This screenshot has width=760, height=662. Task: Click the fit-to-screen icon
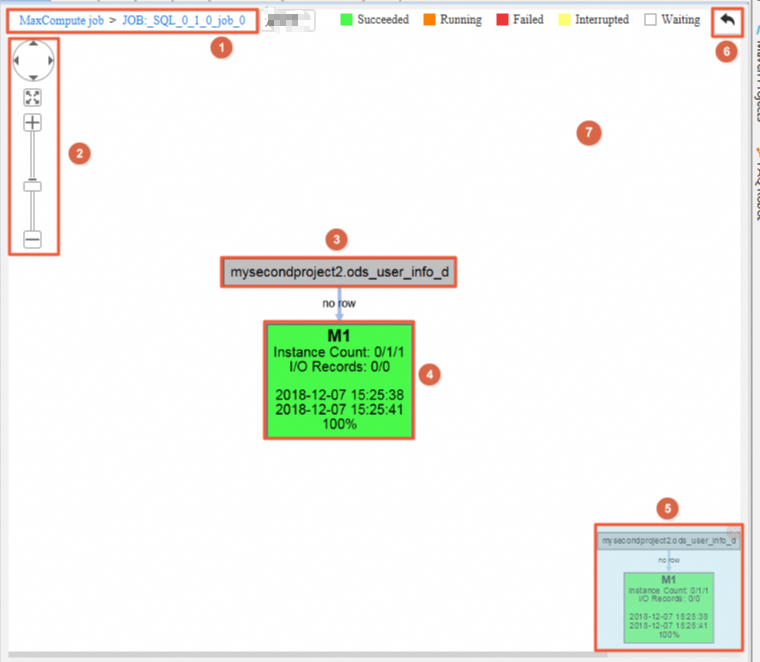[32, 97]
